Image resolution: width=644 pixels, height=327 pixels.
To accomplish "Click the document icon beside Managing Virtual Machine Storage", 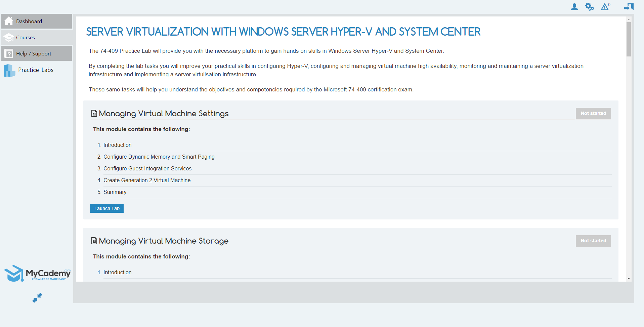I will point(94,241).
